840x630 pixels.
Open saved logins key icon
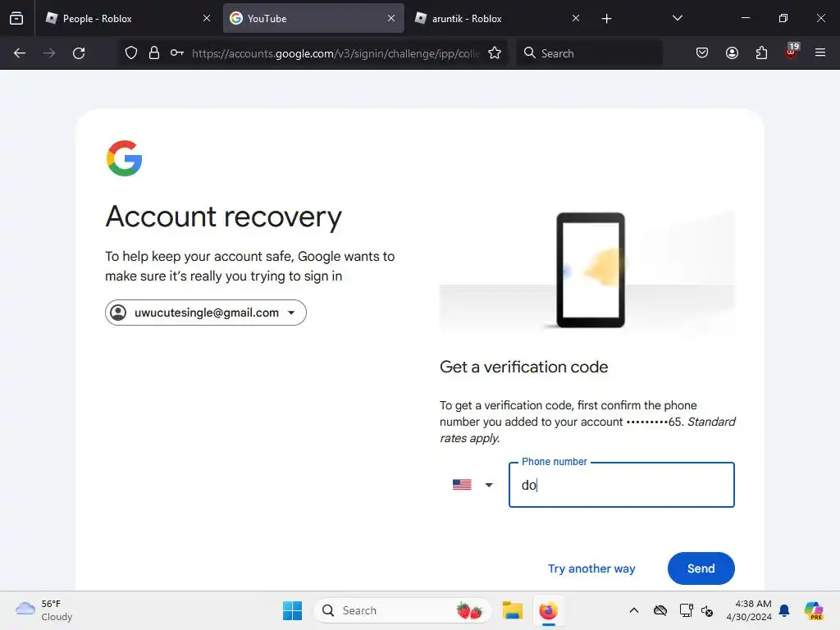tap(177, 52)
